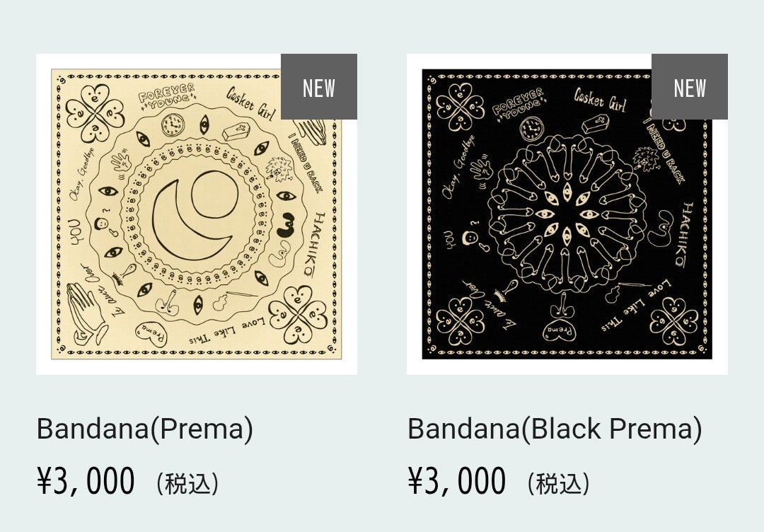This screenshot has height=532, width=764.
Task: Click the 税込 label beside the Black Prema price
Action: (558, 483)
